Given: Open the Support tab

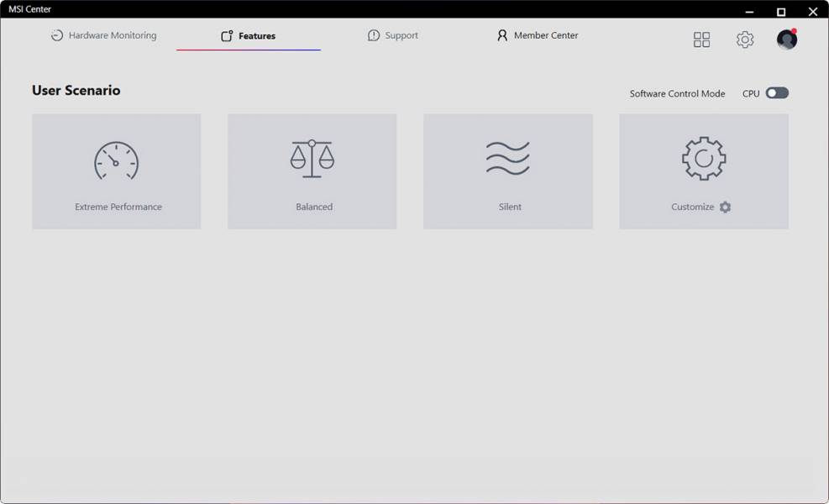Looking at the screenshot, I should (401, 36).
